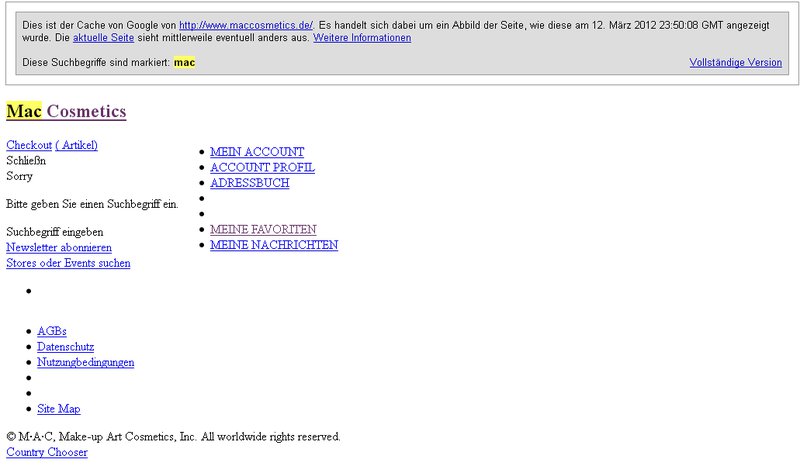Select the M·A·C copyright notice text
This screenshot has width=800, height=473.
173,437
